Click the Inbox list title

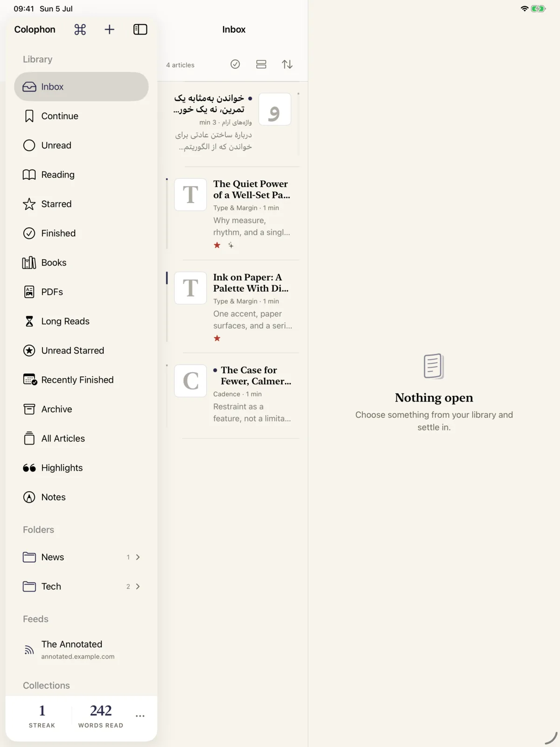[234, 29]
